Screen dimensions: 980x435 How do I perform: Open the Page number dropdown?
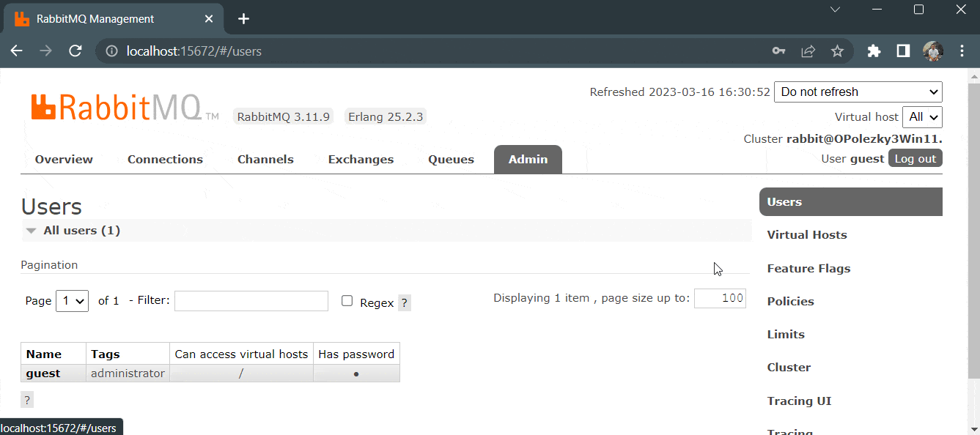pyautogui.click(x=72, y=300)
